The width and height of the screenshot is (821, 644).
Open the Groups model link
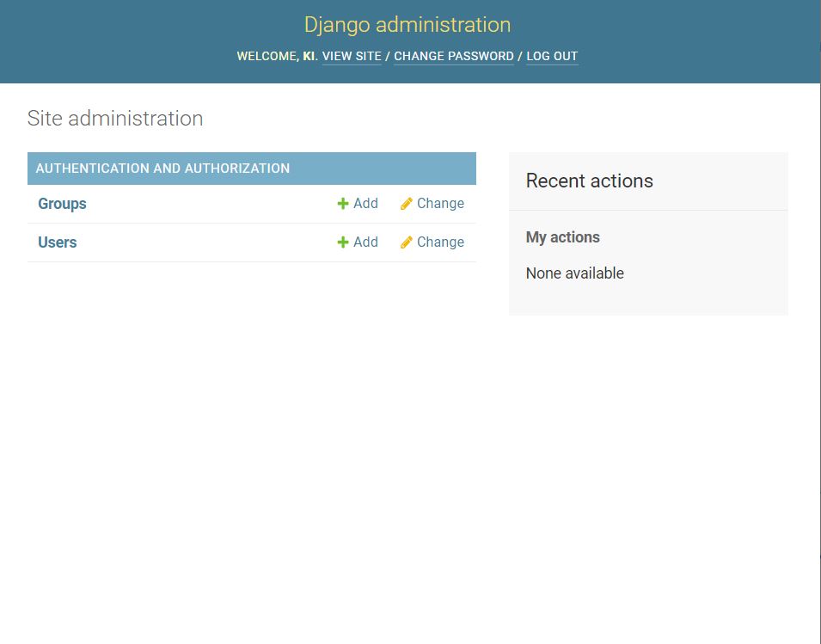point(62,204)
